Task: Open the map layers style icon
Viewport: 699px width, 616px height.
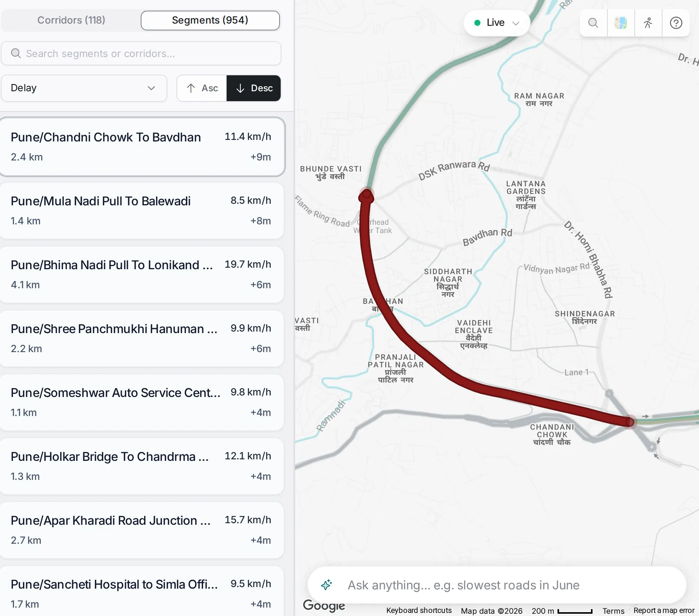Action: [621, 23]
